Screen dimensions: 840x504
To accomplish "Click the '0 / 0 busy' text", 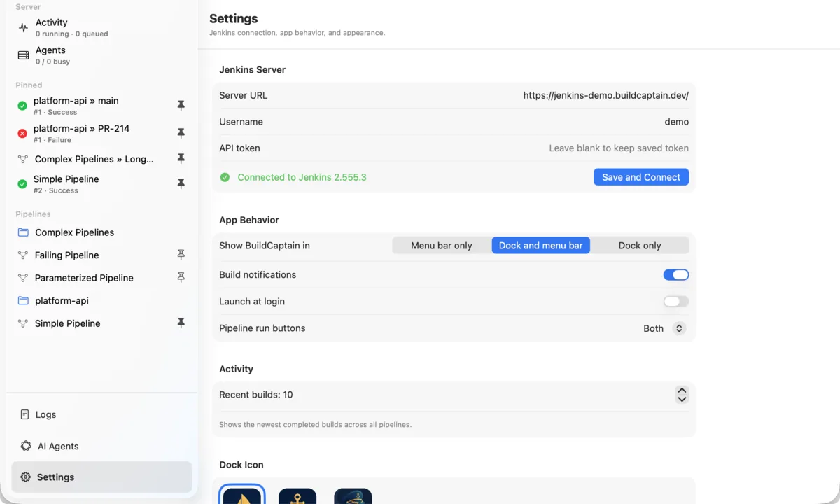I will (53, 62).
